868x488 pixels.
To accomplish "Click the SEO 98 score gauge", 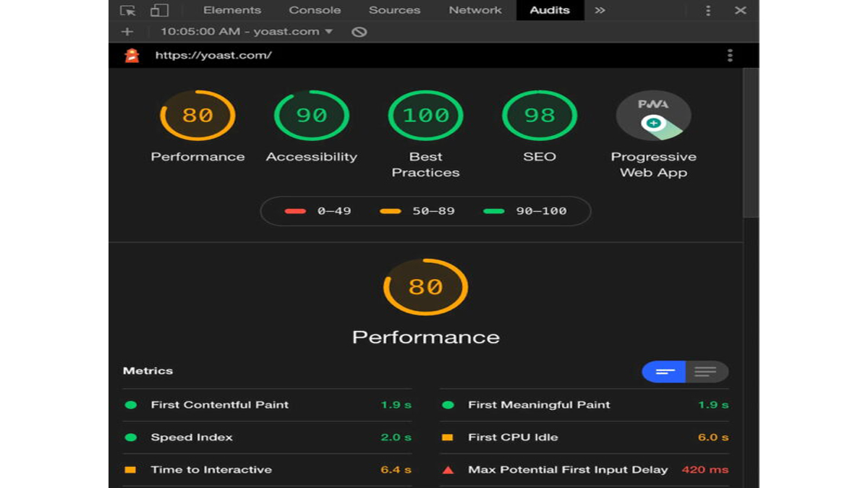I will [x=540, y=116].
